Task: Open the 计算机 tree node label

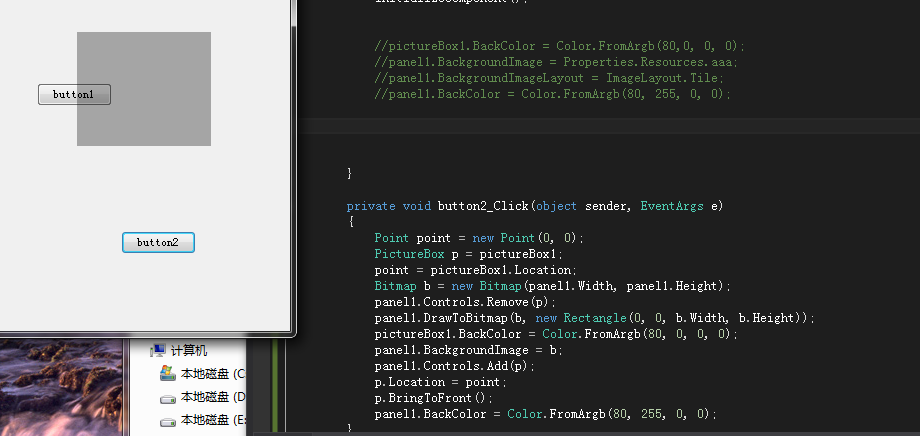Action: click(189, 351)
